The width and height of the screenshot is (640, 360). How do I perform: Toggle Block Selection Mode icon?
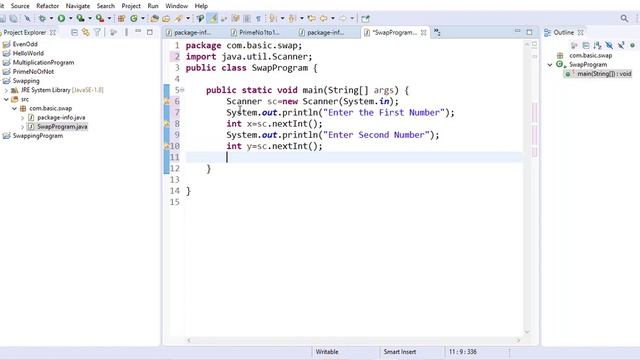tap(247, 18)
